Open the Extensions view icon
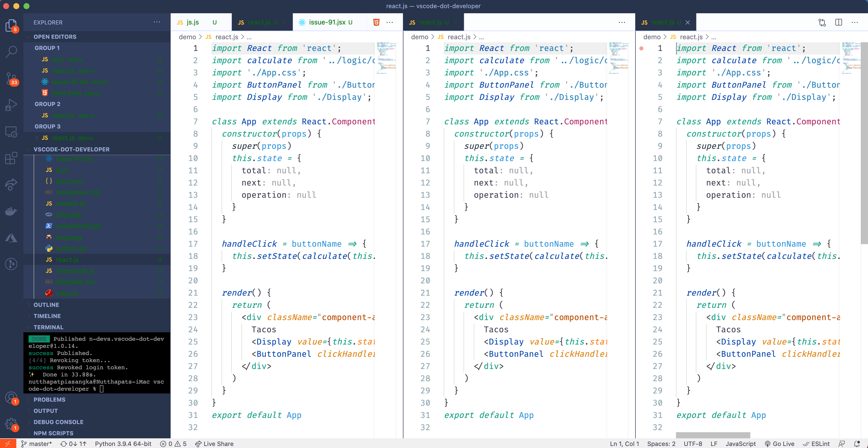Viewport: 868px width, 448px height. 11,158
